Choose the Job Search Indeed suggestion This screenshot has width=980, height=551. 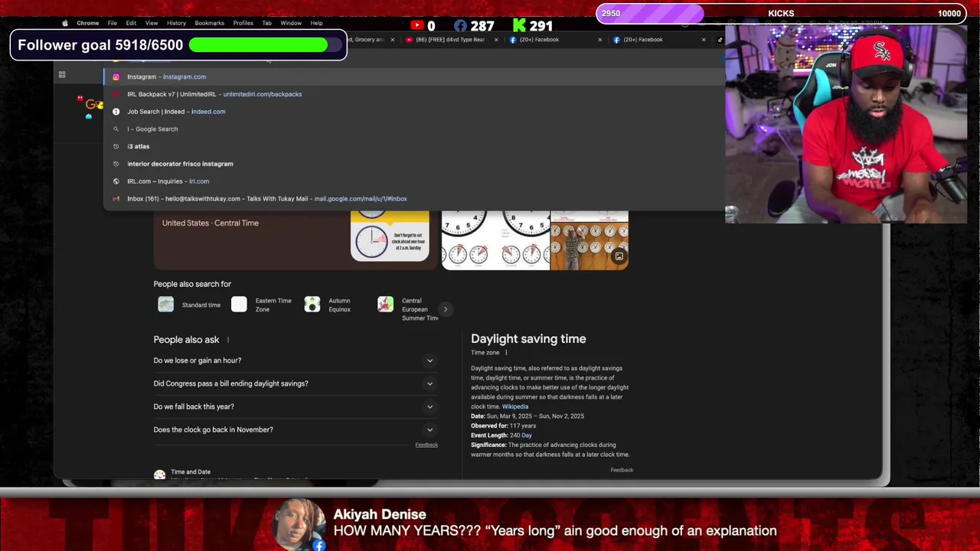pos(413,112)
